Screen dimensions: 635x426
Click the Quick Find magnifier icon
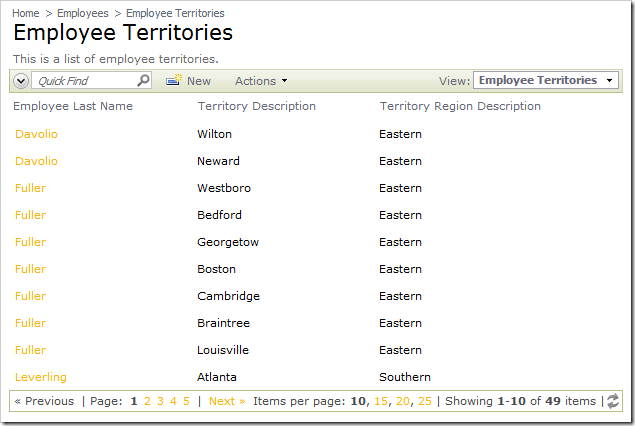[x=143, y=81]
